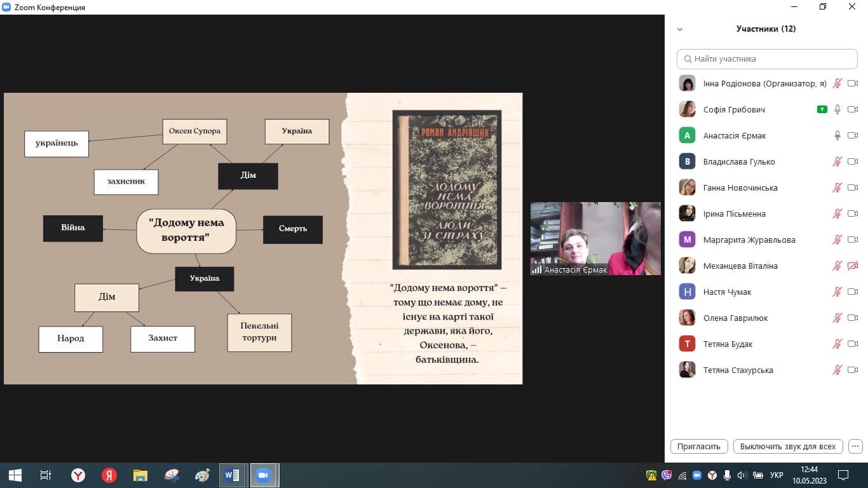Viewport: 868px width, 488px height.
Task: Open Task View on the taskbar
Action: 46,475
